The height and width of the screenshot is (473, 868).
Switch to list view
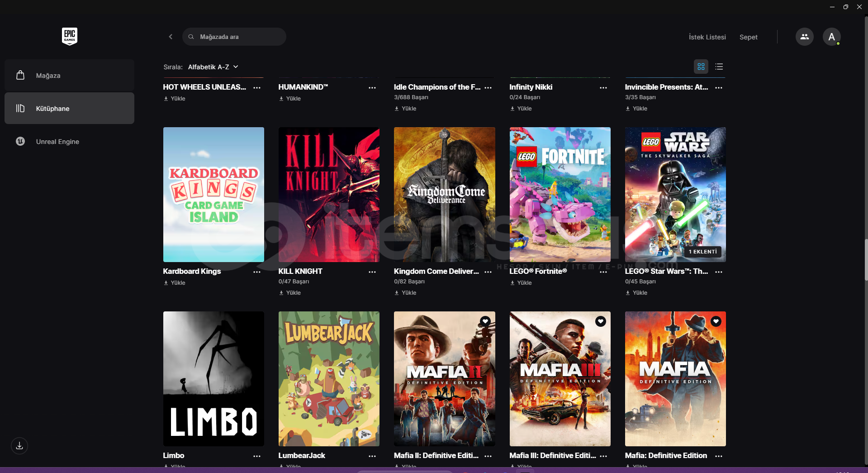[x=719, y=67]
